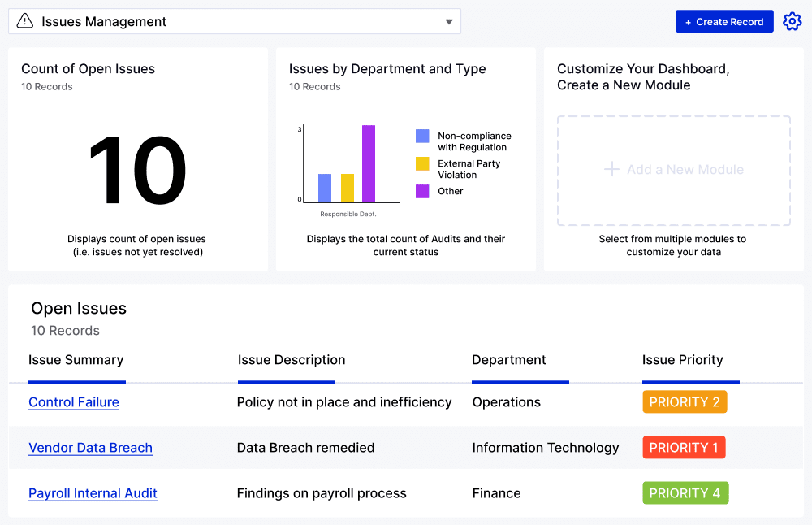Sort by the Issue Description column header

coord(292,360)
